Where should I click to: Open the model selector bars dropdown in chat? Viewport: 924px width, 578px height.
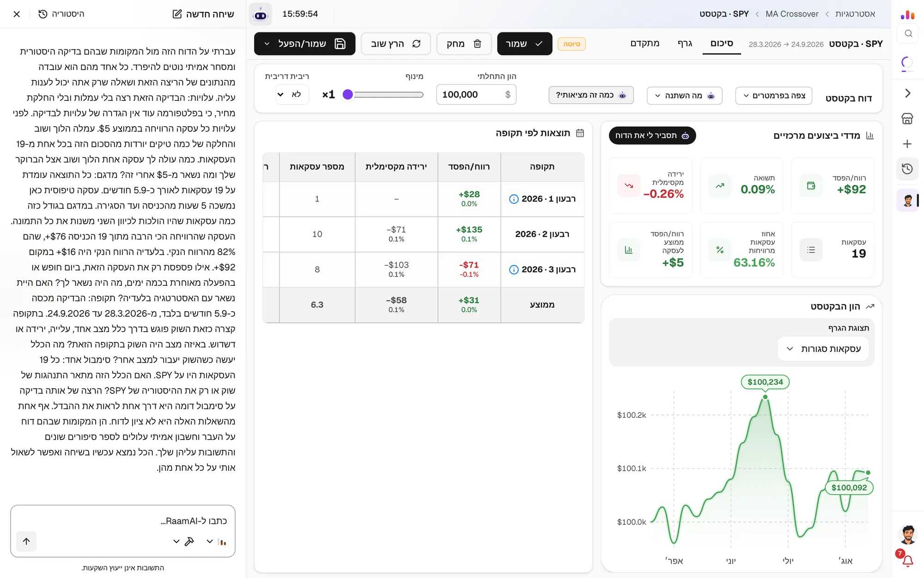tap(216, 541)
